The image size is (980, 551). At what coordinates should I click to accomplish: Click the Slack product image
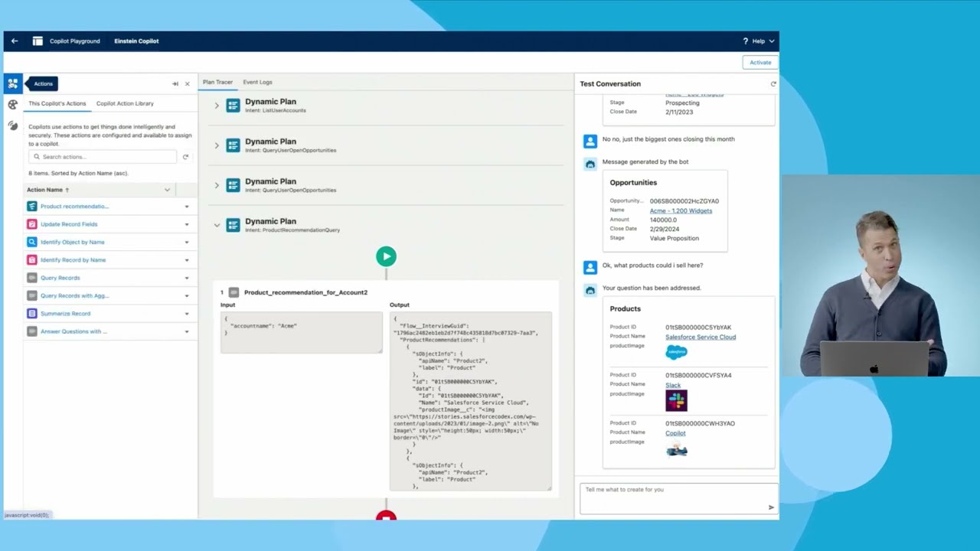coord(676,400)
